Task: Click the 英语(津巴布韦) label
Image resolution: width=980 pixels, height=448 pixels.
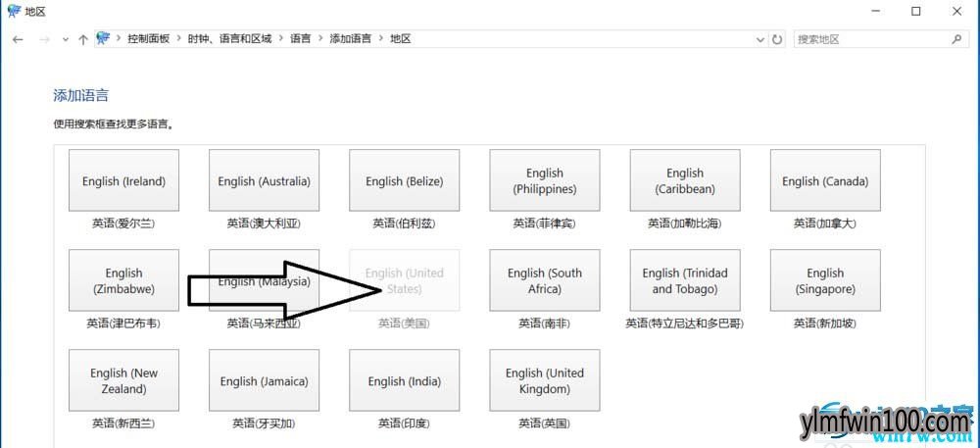Action: coord(123,324)
